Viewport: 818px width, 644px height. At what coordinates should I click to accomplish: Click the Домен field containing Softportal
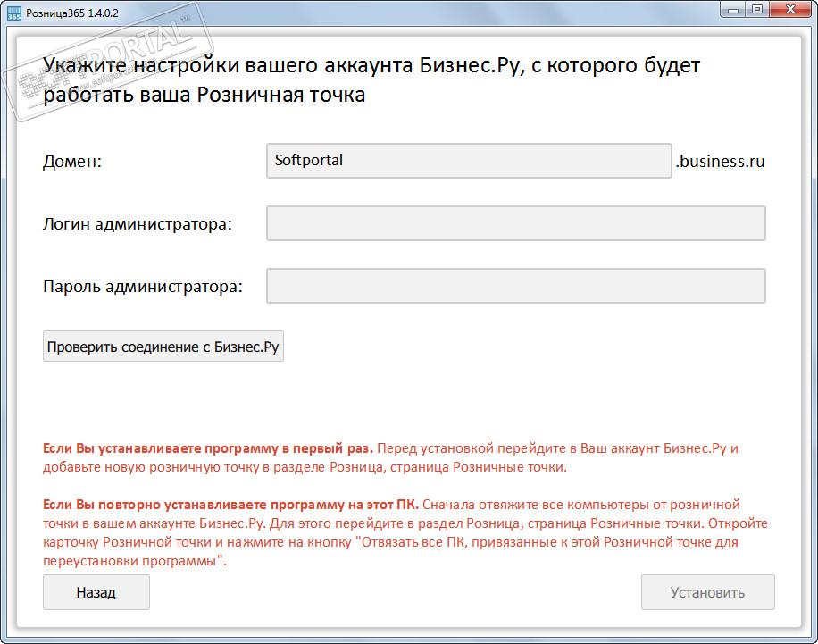tap(469, 161)
